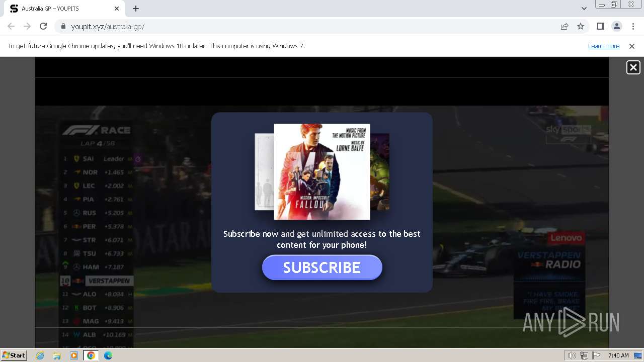
Task: Open the Windows Start menu
Action: click(x=14, y=355)
